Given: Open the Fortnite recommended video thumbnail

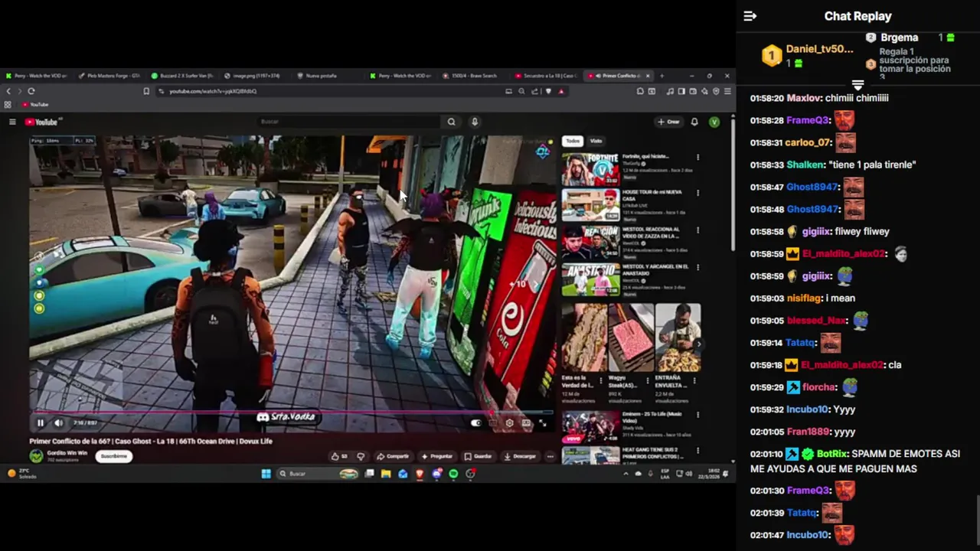Looking at the screenshot, I should pos(590,169).
